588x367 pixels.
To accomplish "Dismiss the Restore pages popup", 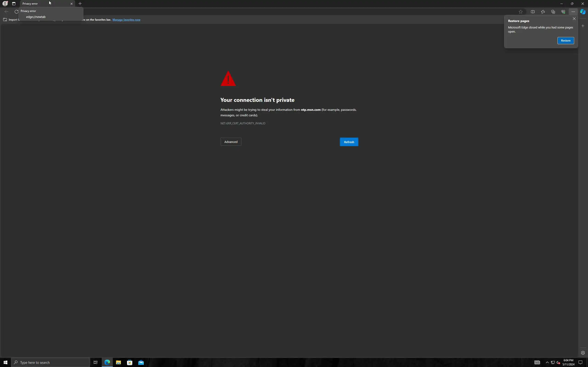I will pos(574,19).
